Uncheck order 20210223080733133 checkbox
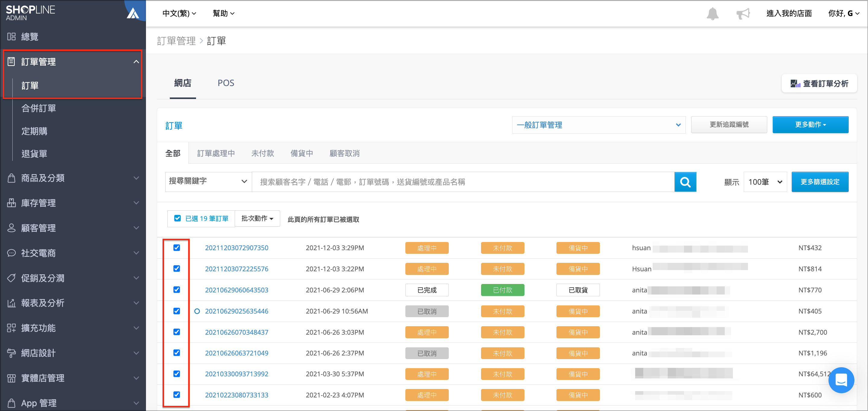 (x=176, y=395)
